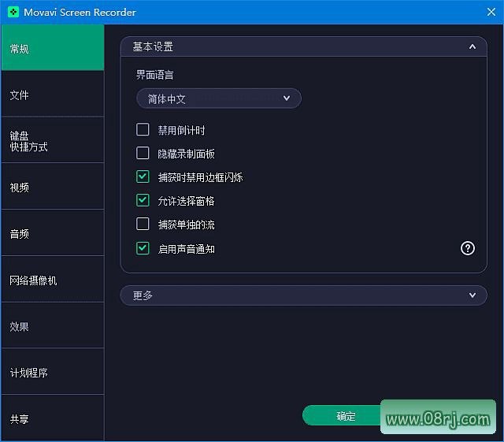Click the 界面语言 label
504x442 pixels.
pos(154,75)
